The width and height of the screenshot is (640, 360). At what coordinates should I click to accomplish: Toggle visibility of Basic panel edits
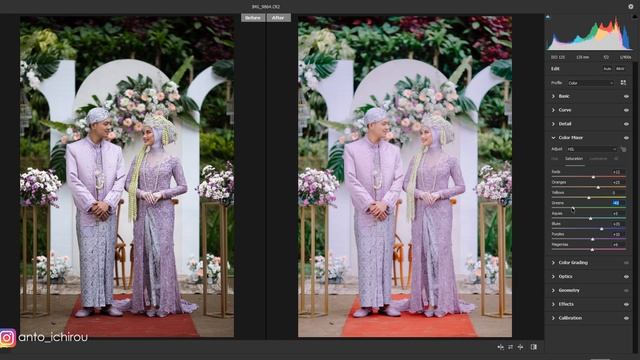[x=626, y=96]
